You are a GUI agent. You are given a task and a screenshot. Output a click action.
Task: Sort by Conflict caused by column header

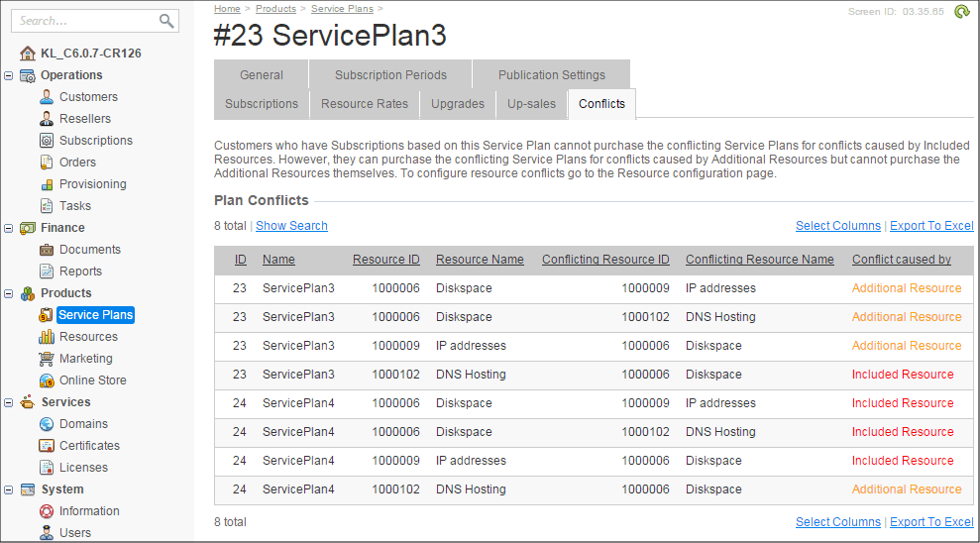[901, 260]
